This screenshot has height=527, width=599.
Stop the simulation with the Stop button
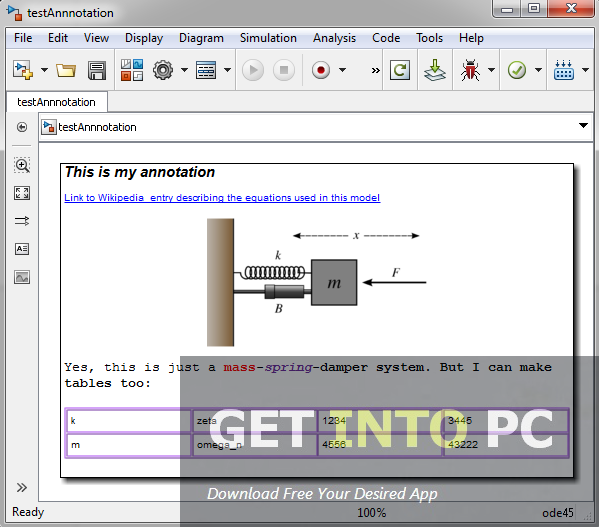click(x=284, y=70)
